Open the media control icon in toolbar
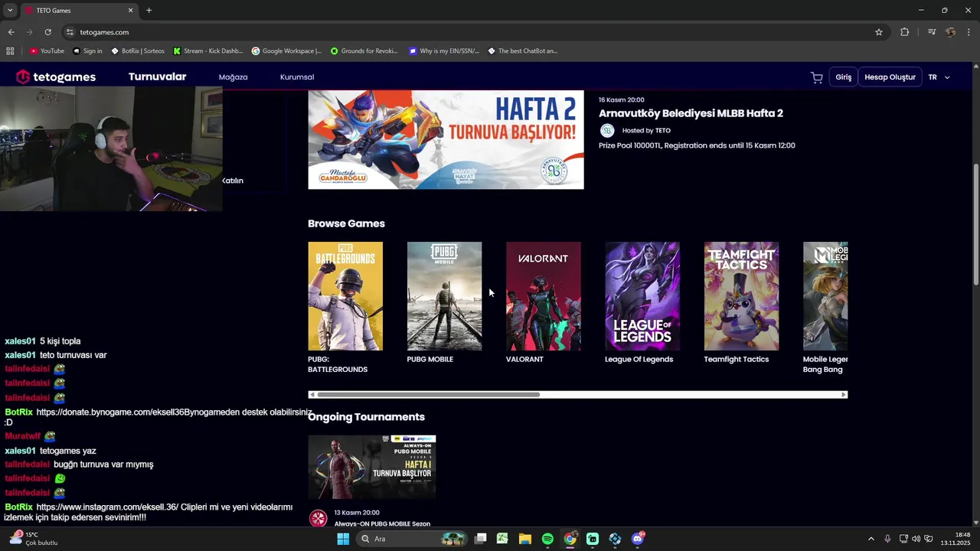This screenshot has height=551, width=980. [931, 32]
